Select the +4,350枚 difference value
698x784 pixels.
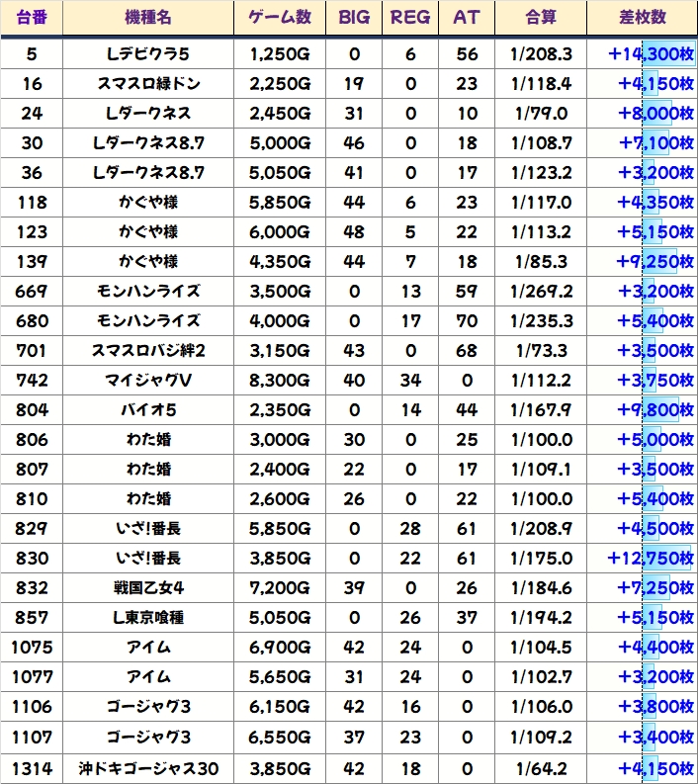tap(655, 202)
